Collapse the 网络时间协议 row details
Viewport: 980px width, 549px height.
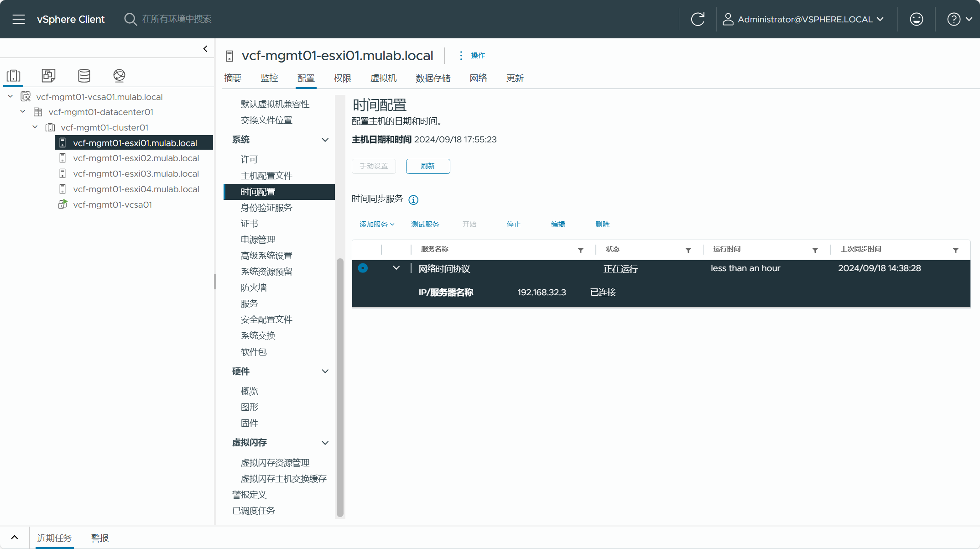point(396,268)
